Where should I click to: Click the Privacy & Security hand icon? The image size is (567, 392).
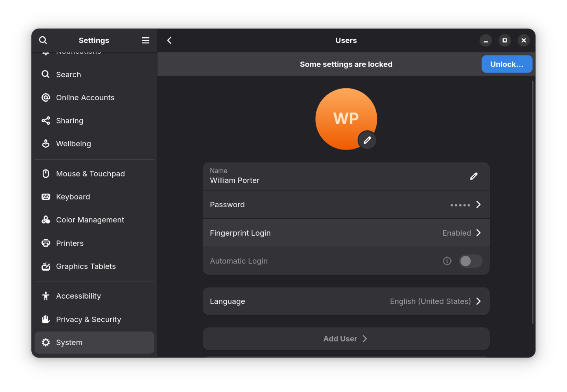[46, 319]
